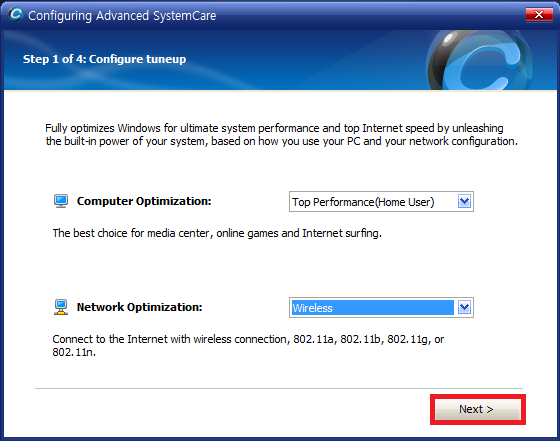Select the Top Performance(Home User) combo box
Image resolution: width=560 pixels, height=441 pixels.
coord(381,202)
